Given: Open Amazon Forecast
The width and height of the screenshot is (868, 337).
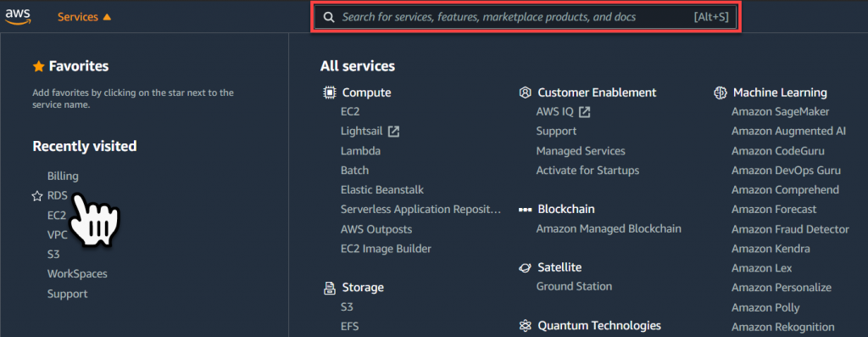Looking at the screenshot, I should pos(774,210).
